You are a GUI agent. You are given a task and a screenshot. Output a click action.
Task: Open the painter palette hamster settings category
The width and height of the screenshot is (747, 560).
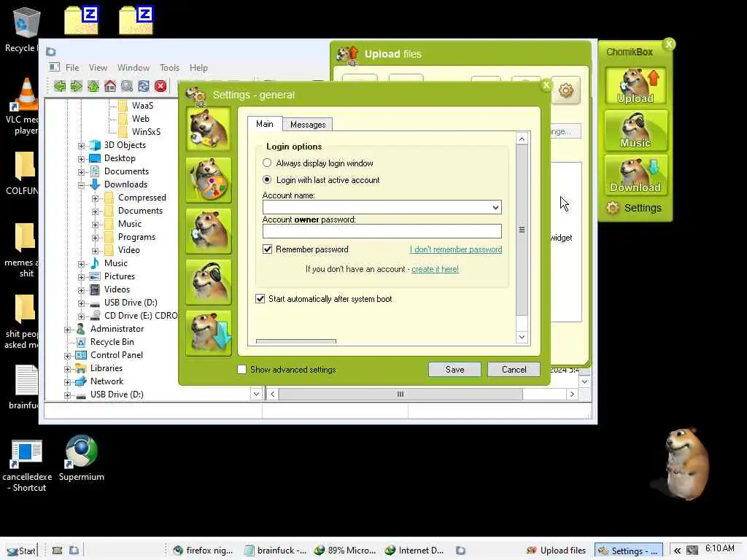click(208, 180)
